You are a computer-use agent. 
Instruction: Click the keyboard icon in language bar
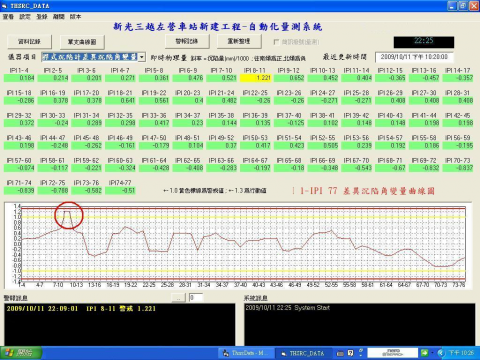[340, 353]
